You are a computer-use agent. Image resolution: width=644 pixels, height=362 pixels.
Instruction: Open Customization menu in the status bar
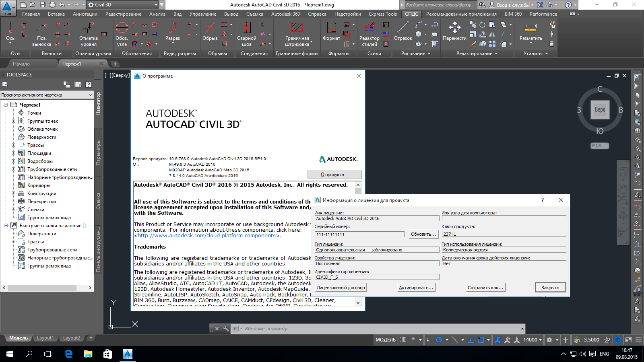[x=638, y=340]
